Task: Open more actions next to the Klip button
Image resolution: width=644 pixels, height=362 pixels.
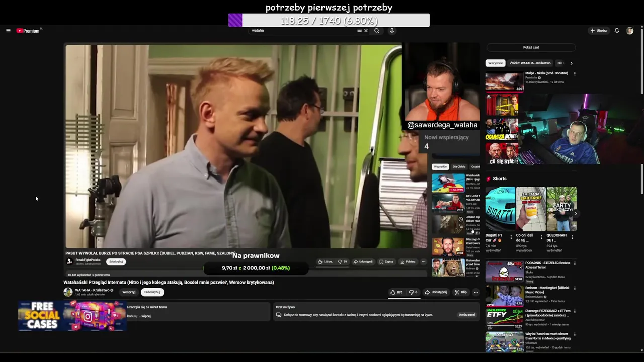Action: [476, 292]
